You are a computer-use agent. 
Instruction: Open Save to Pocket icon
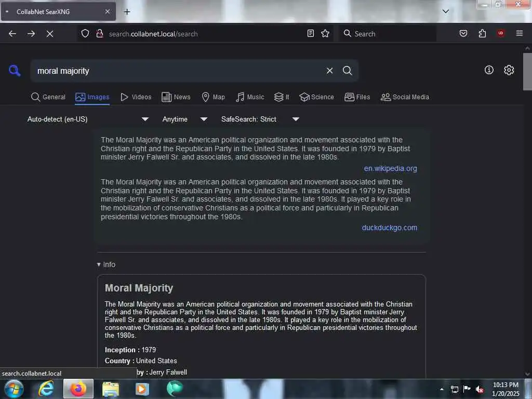[x=463, y=33]
